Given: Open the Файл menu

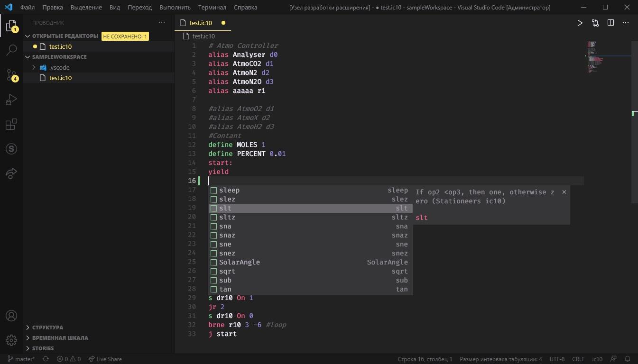Looking at the screenshot, I should (x=28, y=8).
